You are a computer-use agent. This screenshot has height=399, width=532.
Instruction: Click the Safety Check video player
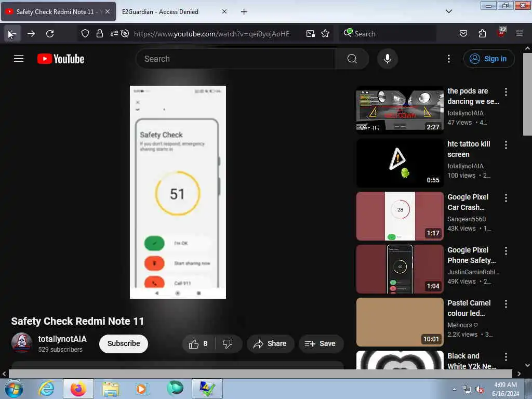click(178, 192)
